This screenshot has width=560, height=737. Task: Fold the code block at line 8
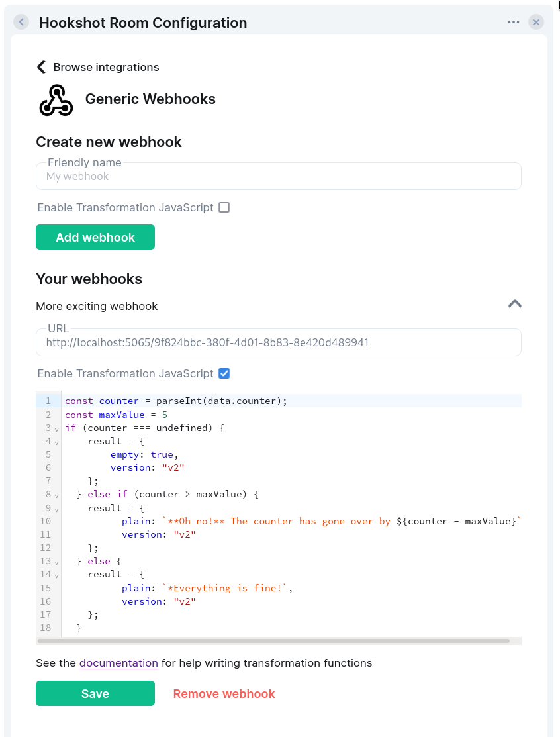coord(57,495)
